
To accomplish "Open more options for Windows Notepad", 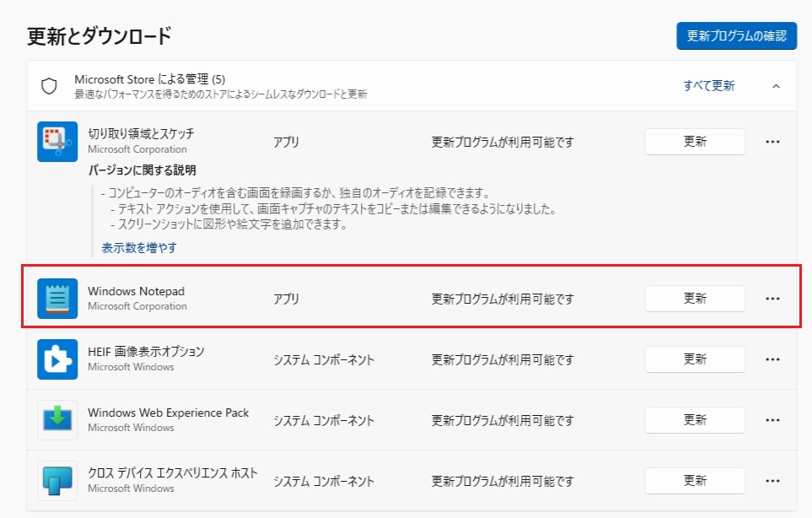I will [772, 299].
